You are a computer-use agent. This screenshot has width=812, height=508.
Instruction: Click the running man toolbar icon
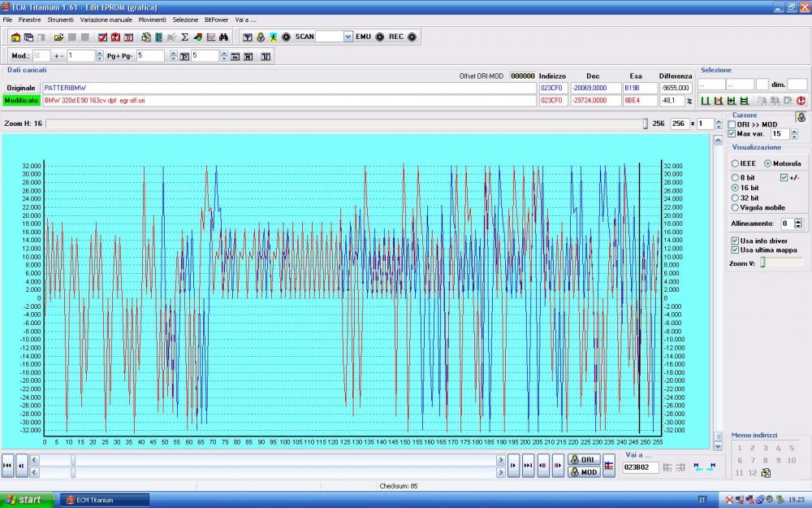[273, 37]
